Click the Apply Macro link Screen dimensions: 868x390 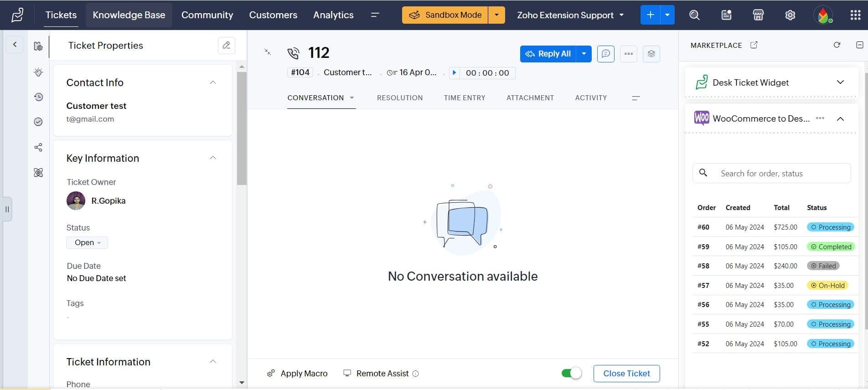coord(304,374)
